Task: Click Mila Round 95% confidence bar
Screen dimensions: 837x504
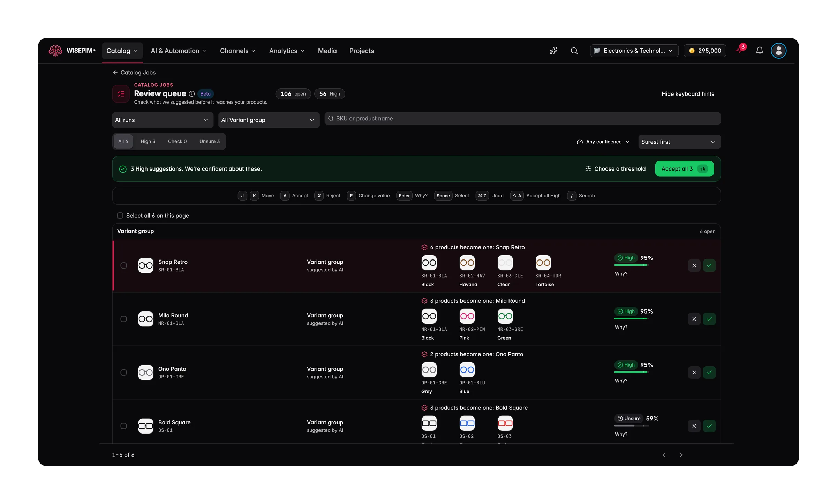Action: 631,318
